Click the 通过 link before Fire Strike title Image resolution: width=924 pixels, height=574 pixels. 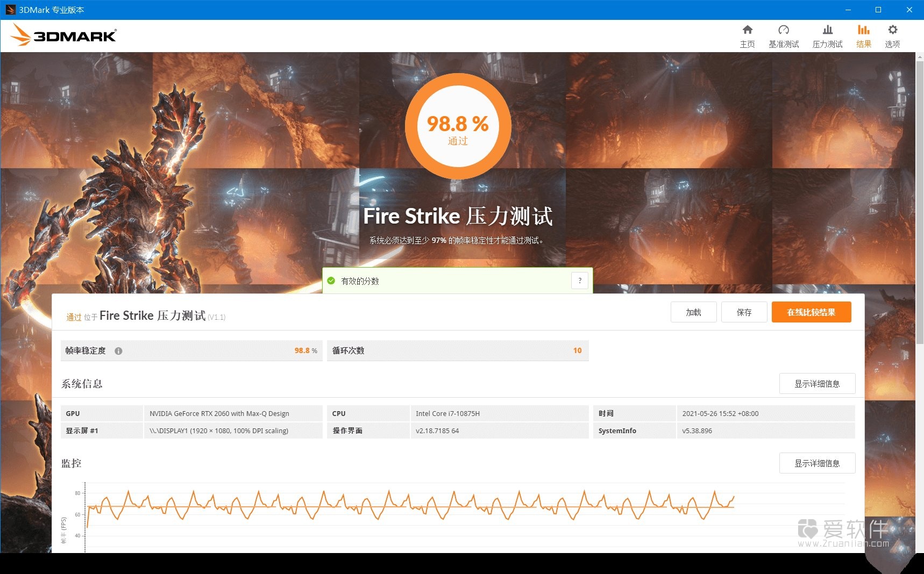coord(74,317)
